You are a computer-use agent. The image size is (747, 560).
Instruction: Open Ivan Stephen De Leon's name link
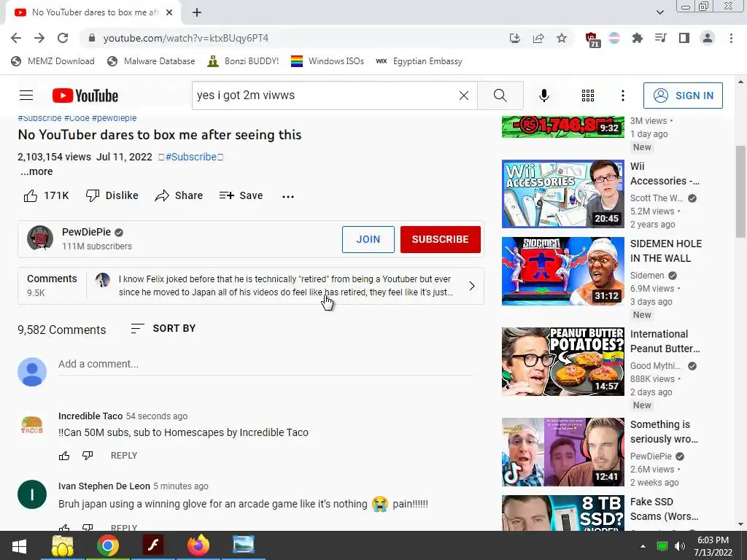104,486
